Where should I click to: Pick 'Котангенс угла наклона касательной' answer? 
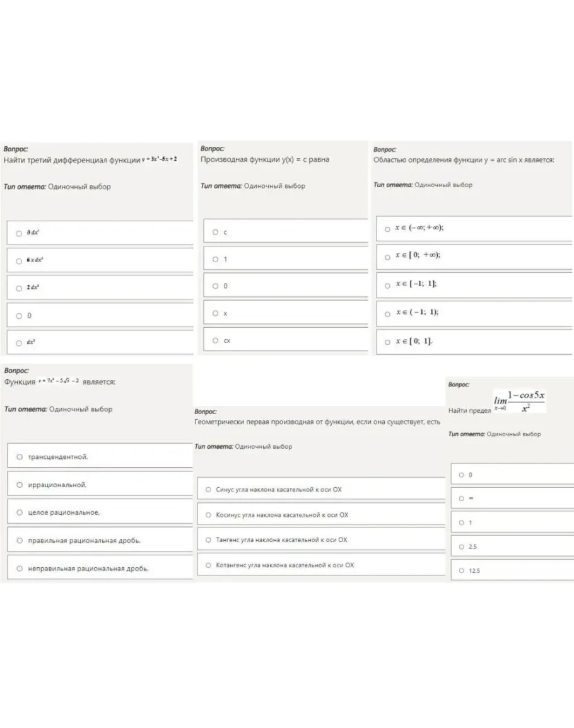click(208, 565)
